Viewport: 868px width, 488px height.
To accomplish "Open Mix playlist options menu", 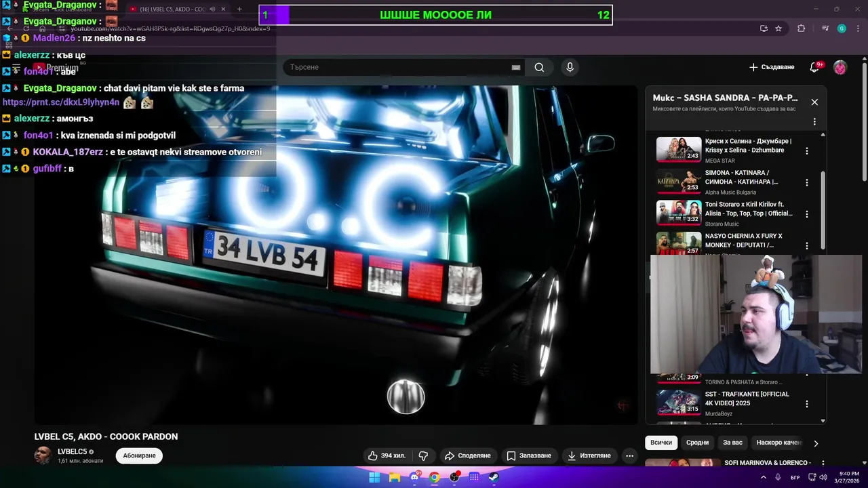I will click(814, 121).
